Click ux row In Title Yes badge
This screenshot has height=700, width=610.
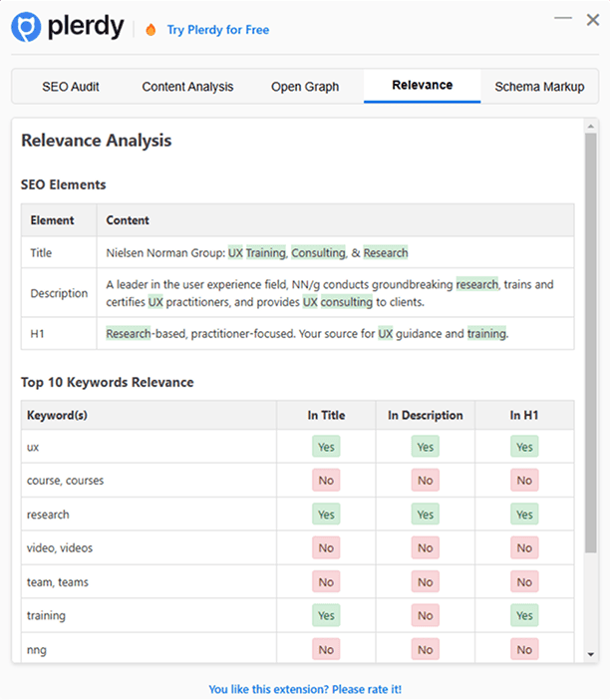tap(326, 447)
